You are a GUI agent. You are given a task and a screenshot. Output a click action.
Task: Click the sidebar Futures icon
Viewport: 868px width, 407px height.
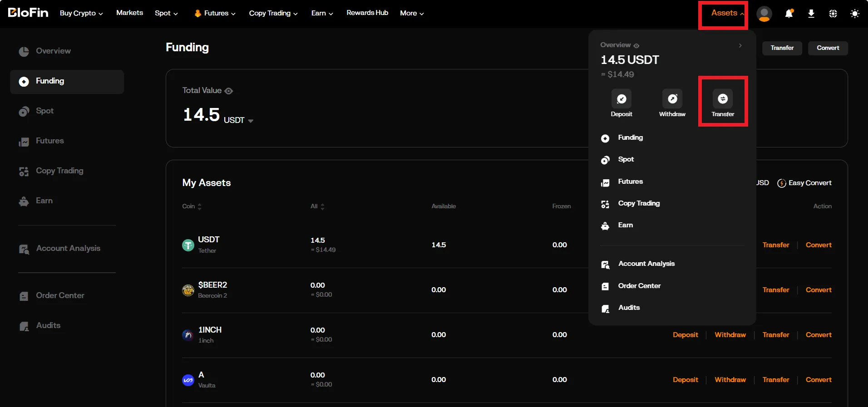24,142
